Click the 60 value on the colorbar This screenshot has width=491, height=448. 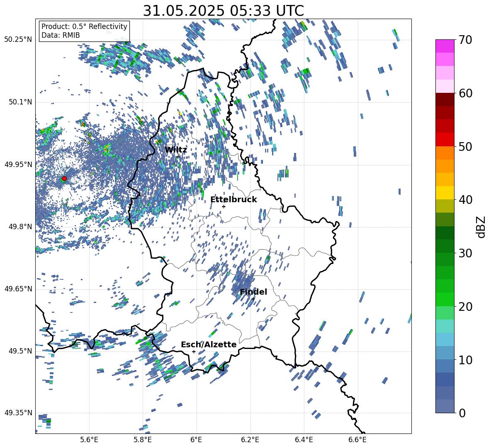[x=465, y=93]
